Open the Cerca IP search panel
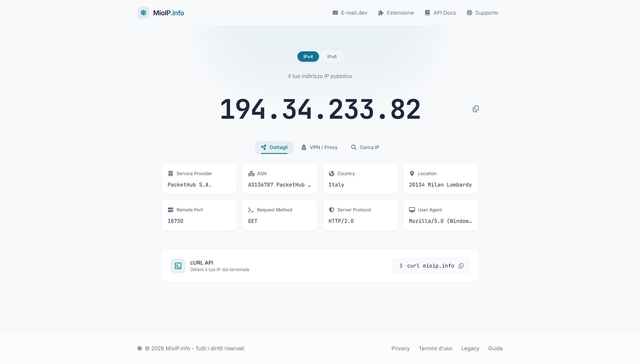Screen dimensions: 640x364 [365, 147]
